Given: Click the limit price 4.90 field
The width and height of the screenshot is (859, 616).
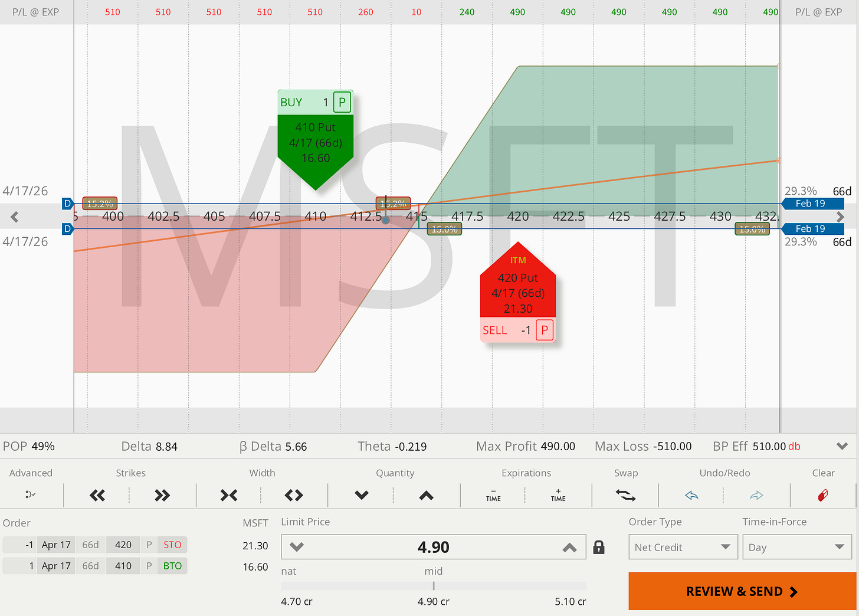Looking at the screenshot, I should (x=433, y=547).
